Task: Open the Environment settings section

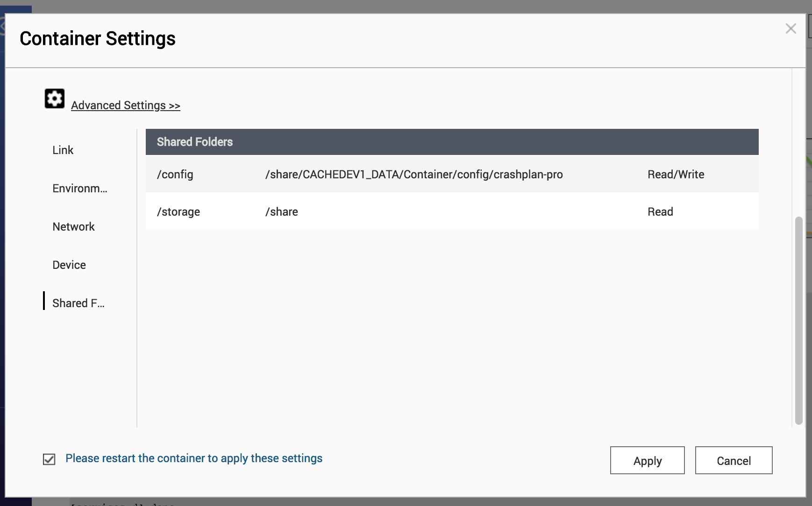Action: coord(79,189)
